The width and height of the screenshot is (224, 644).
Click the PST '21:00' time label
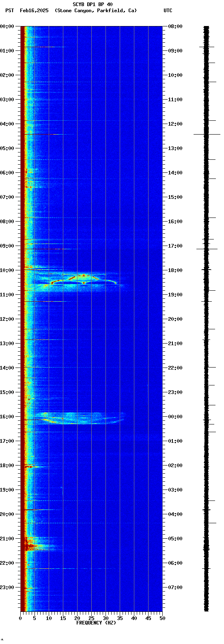coord(7,539)
